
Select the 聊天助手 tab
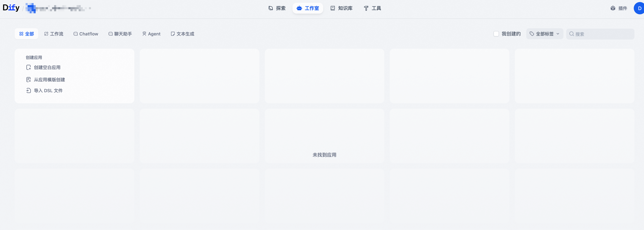click(120, 34)
